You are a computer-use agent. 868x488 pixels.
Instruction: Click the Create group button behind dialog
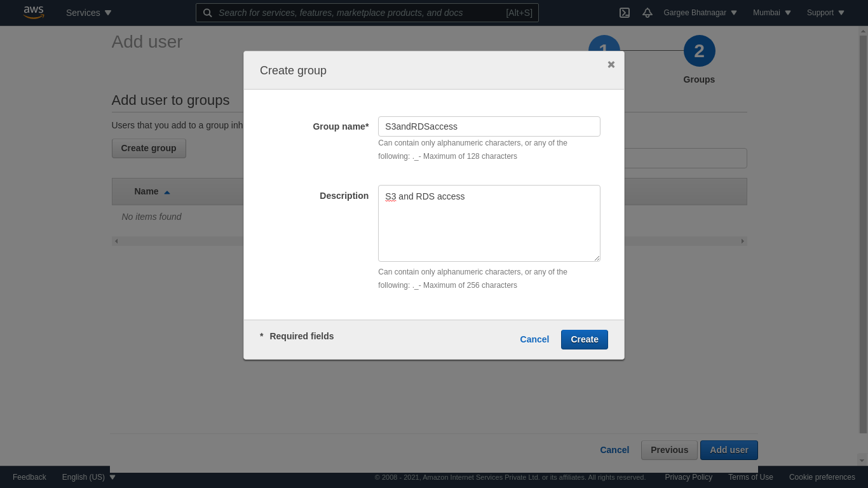pos(149,148)
